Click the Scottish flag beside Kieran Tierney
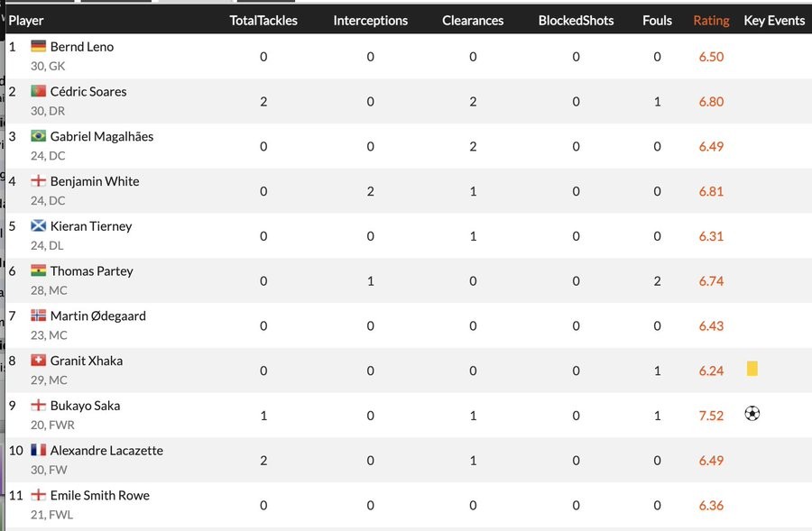The height and width of the screenshot is (531, 812). pos(38,226)
